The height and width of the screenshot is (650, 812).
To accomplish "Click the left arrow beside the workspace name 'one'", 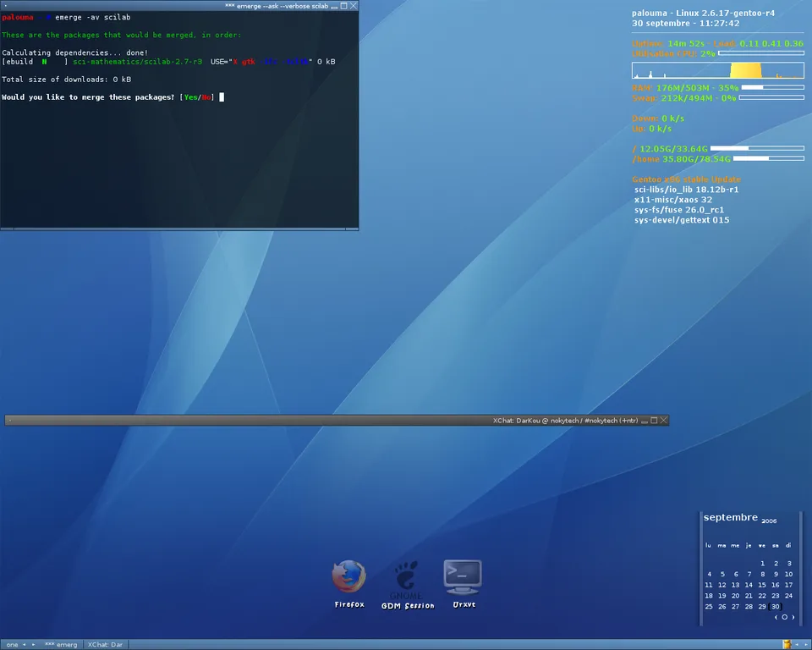I will point(24,644).
